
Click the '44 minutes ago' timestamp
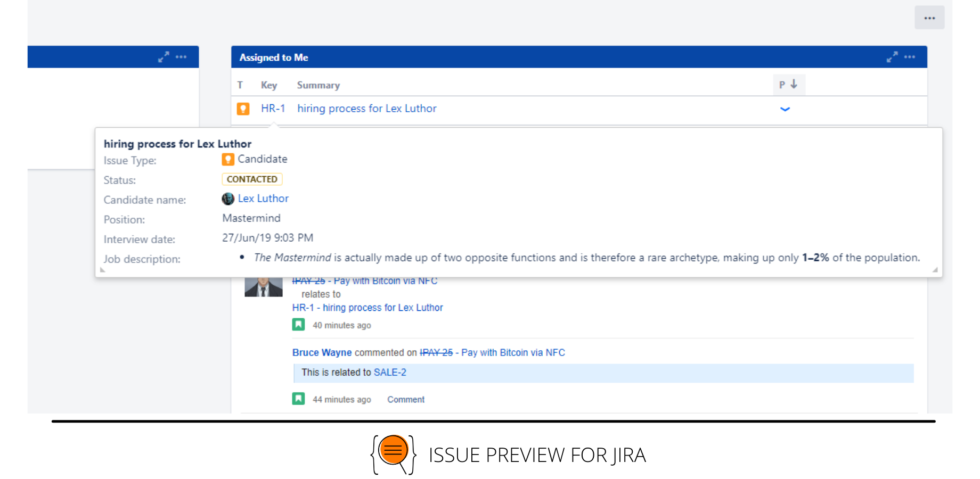pos(342,400)
